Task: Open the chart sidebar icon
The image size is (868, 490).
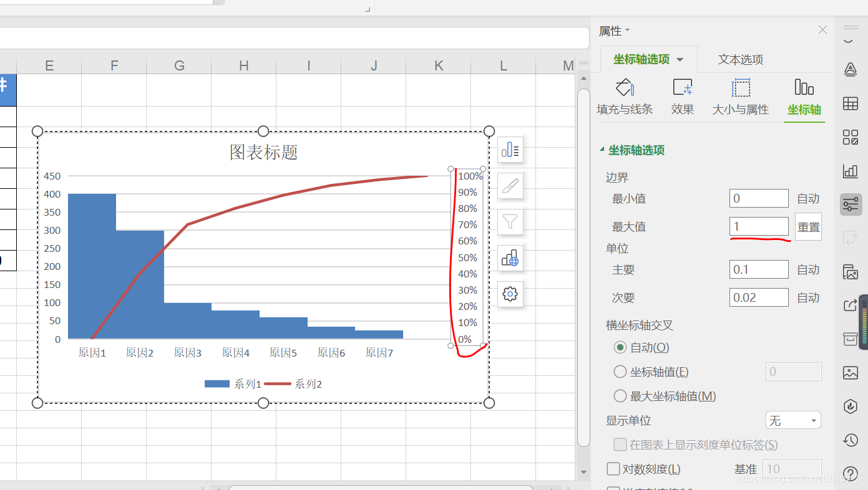Action: pos(851,171)
